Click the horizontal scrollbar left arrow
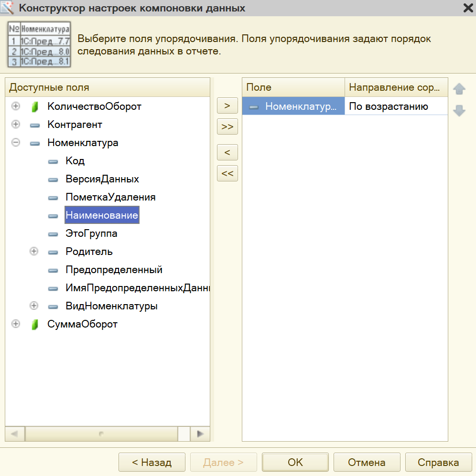Viewport: 476px width, 476px height. coord(15,434)
